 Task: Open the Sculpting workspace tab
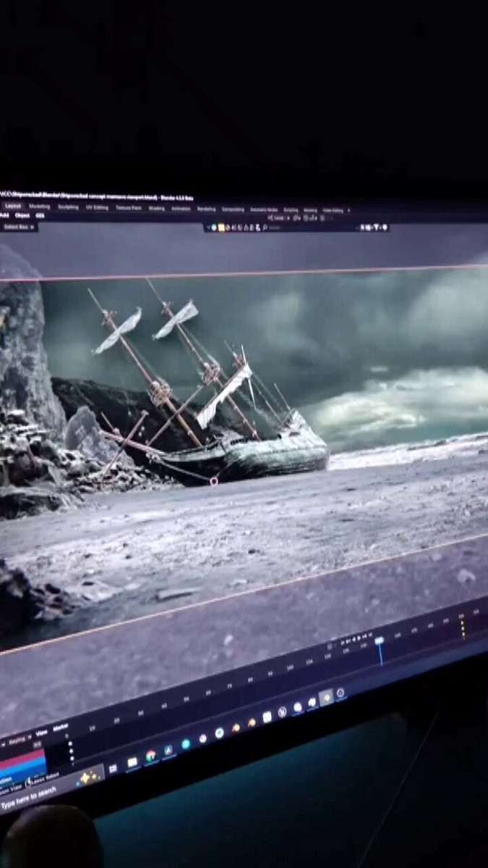(x=68, y=207)
